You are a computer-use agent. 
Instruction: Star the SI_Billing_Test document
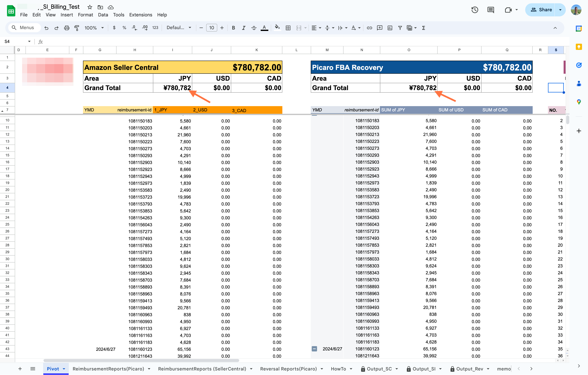90,7
